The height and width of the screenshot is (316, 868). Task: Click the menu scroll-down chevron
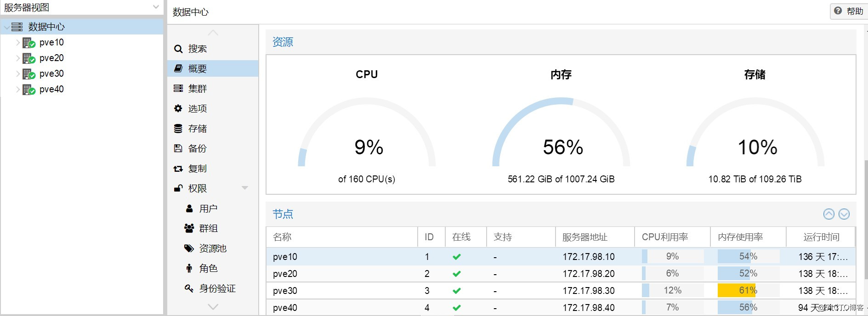tap(213, 306)
